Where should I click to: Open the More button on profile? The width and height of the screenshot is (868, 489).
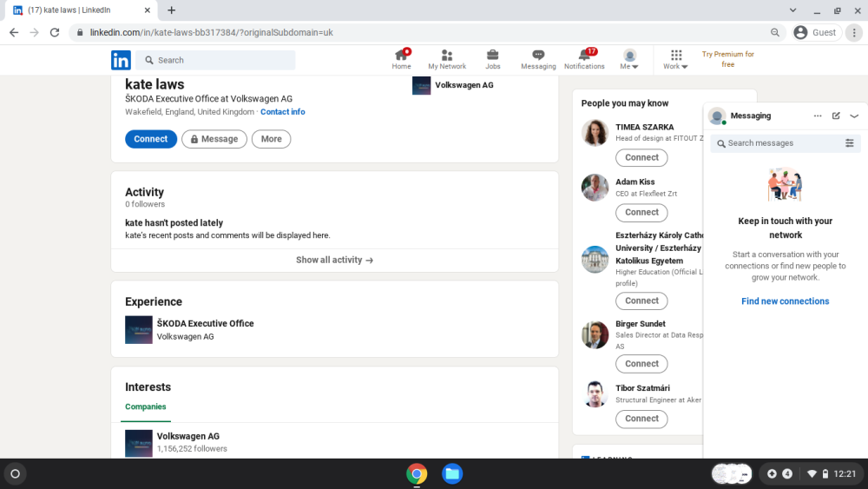click(271, 139)
